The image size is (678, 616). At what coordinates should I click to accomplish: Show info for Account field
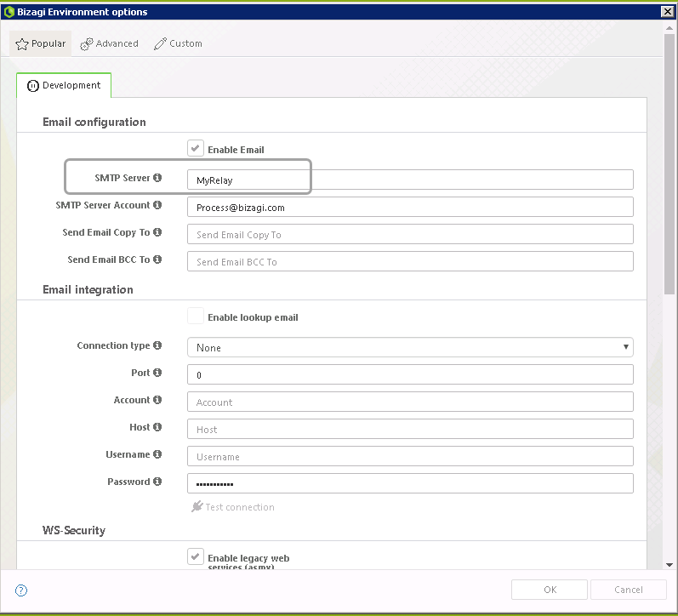point(157,399)
